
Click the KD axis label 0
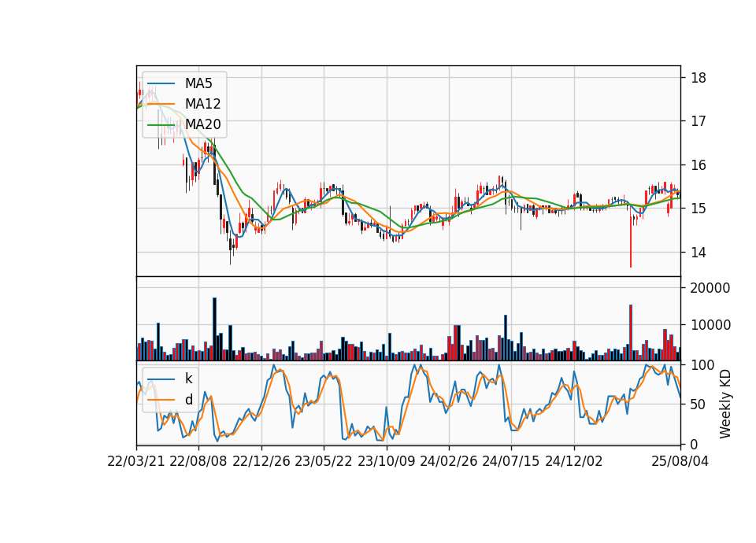click(x=695, y=444)
